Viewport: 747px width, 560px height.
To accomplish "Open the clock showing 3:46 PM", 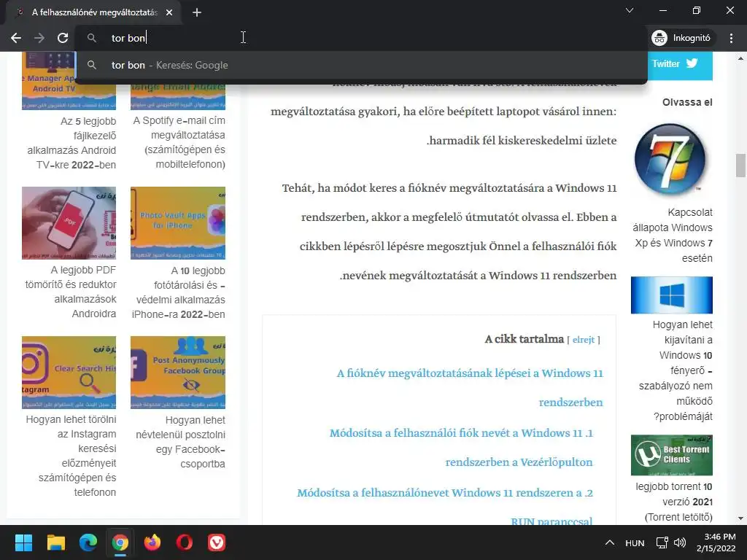I will point(716,542).
